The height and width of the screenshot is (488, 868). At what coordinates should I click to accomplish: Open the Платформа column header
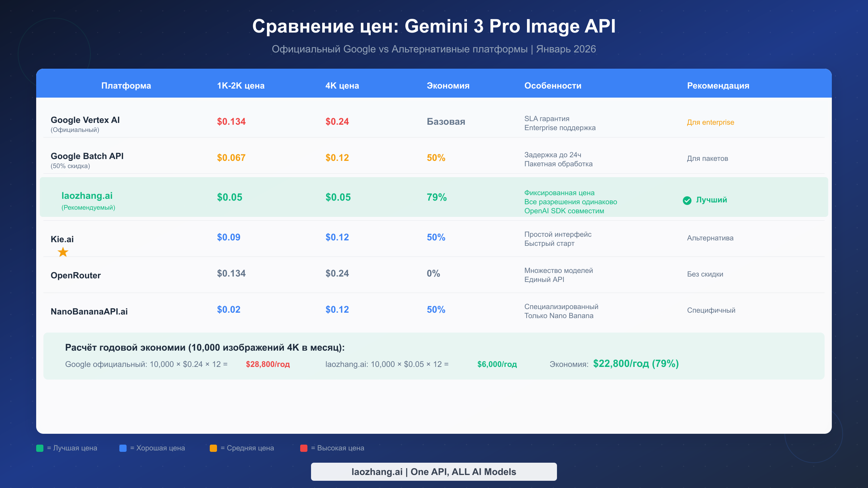(x=126, y=86)
